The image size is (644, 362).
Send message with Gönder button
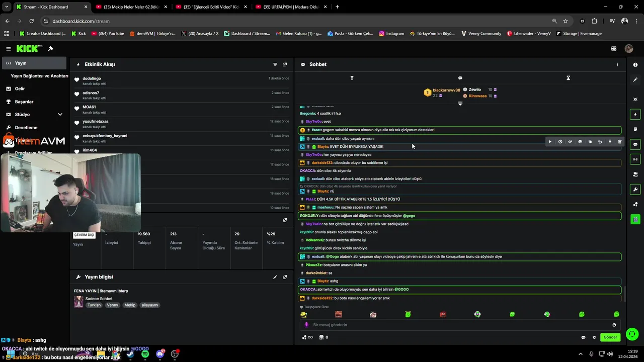[x=610, y=337]
